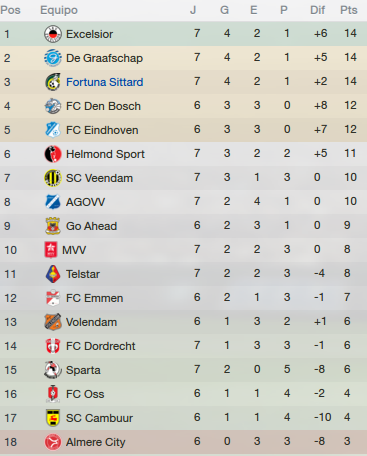This screenshot has width=367, height=456.
Task: Open the FC Den Bosch team name
Action: click(x=103, y=106)
